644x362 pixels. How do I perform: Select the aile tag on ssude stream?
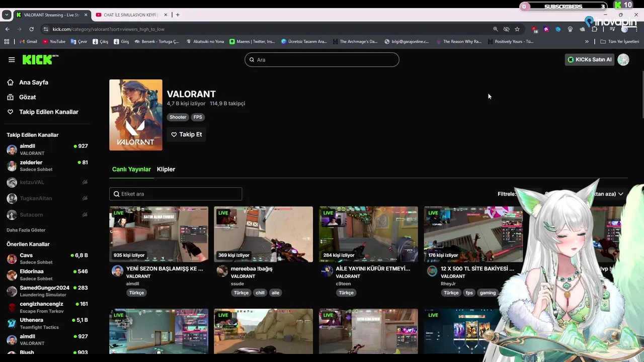click(x=275, y=293)
